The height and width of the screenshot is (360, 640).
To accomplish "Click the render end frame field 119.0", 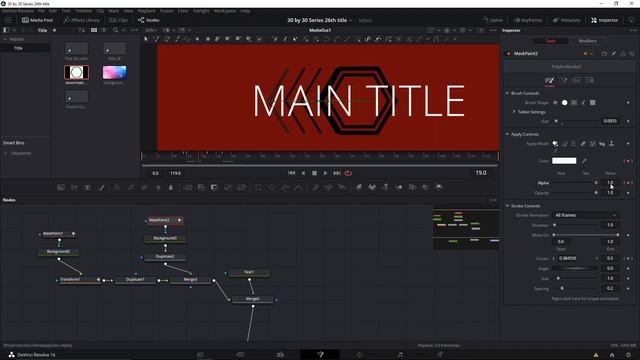I will click(x=176, y=173).
